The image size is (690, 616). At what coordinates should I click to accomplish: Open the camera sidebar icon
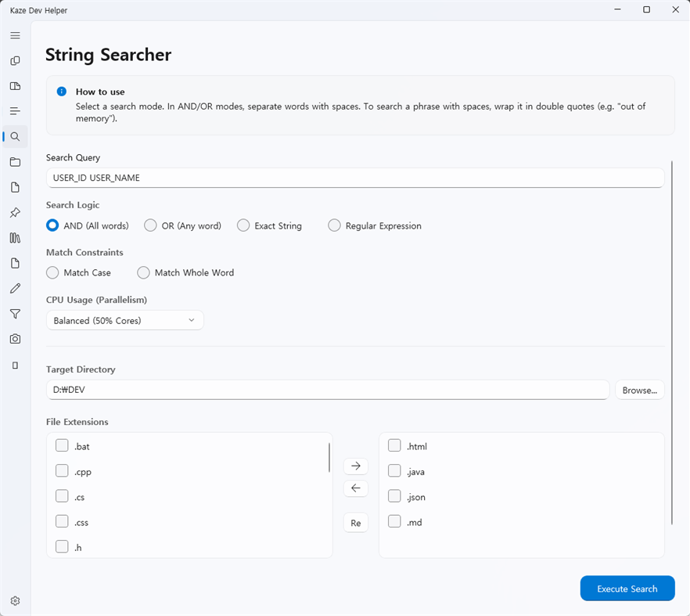pos(15,339)
